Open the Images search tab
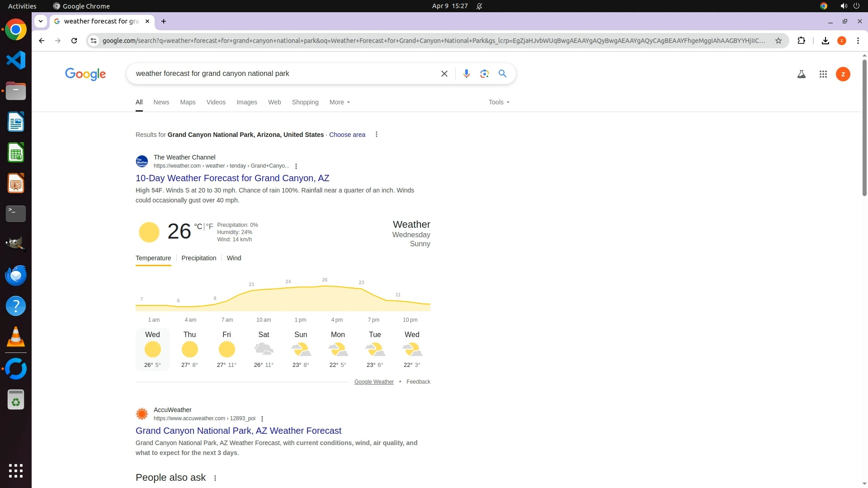This screenshot has width=868, height=488. tap(246, 102)
